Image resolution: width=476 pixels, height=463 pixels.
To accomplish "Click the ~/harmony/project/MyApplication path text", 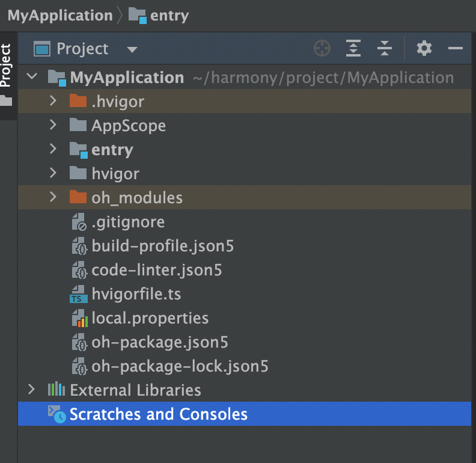I will coord(323,78).
